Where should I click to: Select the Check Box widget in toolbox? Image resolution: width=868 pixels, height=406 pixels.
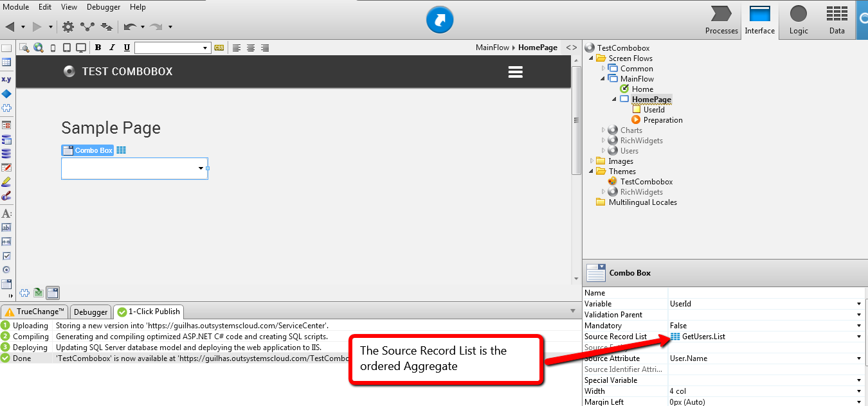6,256
